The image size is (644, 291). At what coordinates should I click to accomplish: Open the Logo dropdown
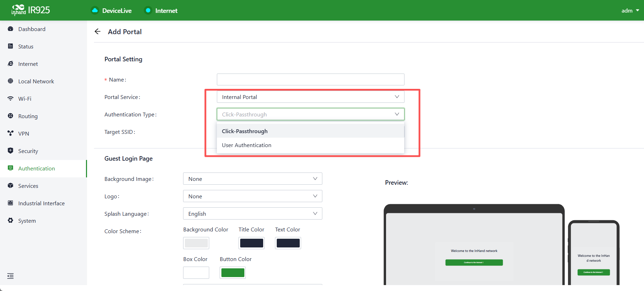(x=253, y=196)
